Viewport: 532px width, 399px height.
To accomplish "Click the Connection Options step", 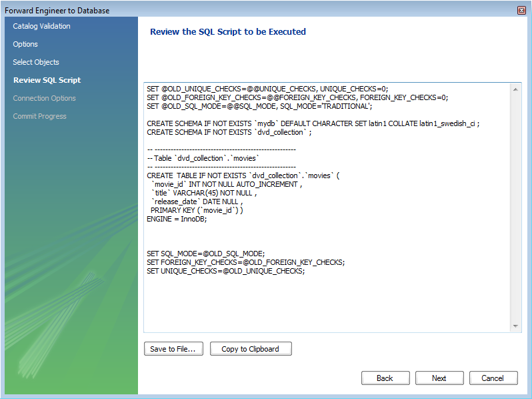I will 44,98.
